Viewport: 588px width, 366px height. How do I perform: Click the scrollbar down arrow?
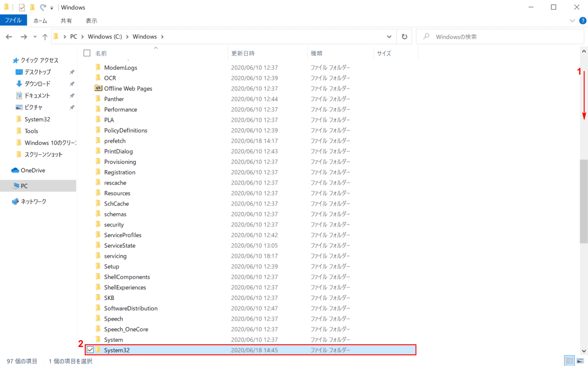pos(584,351)
